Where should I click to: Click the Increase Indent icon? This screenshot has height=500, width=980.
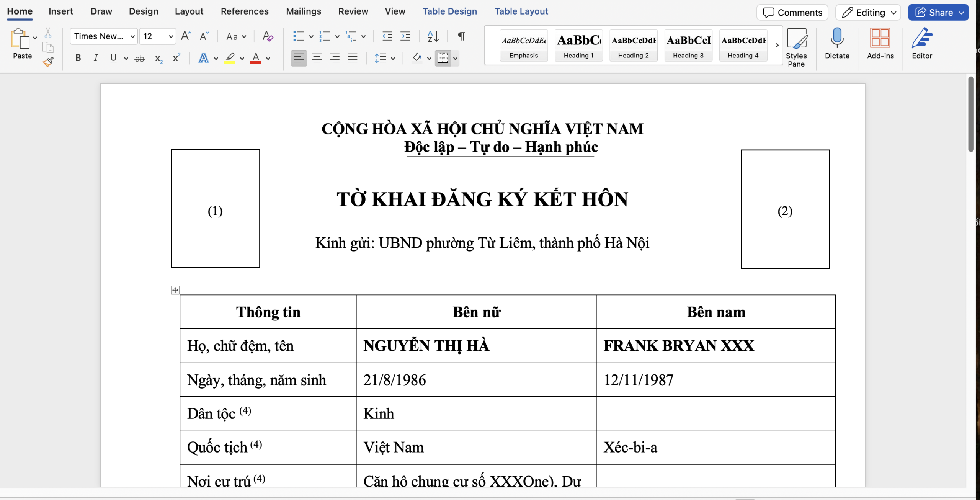tap(405, 36)
